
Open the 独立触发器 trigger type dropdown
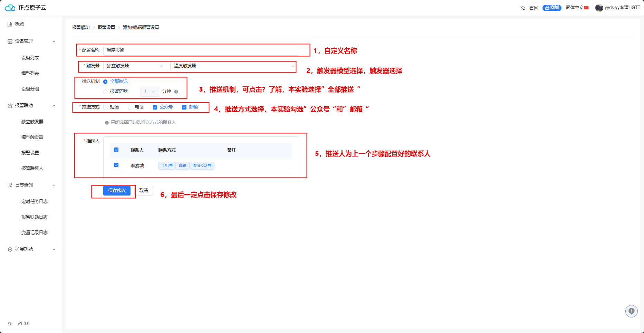tap(135, 66)
